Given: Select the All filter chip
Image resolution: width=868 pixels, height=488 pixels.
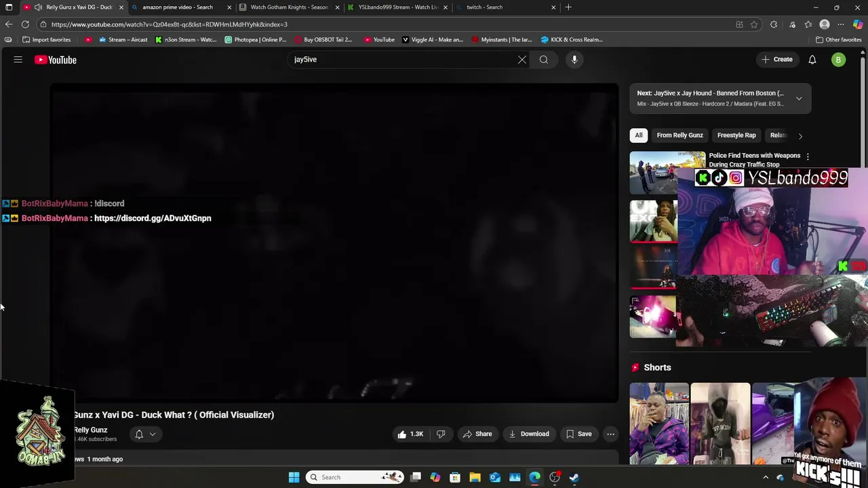Looking at the screenshot, I should [638, 135].
